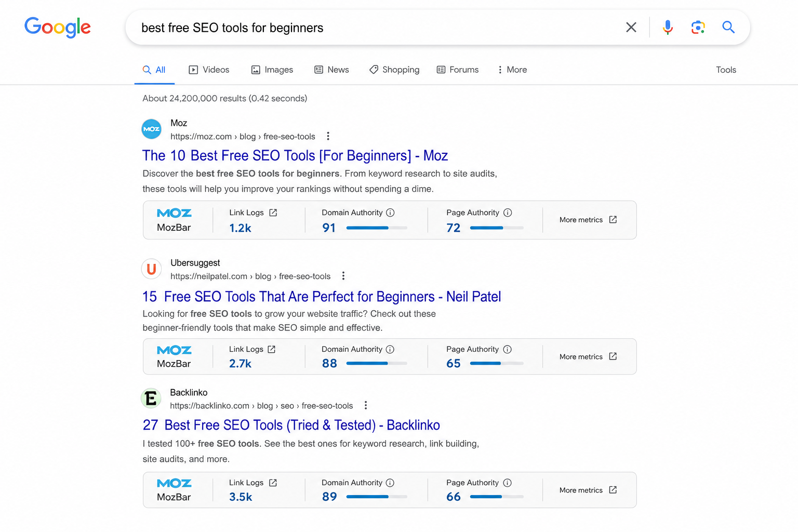Click the Page Authority 66 value
This screenshot has height=532, width=798.
(x=454, y=497)
